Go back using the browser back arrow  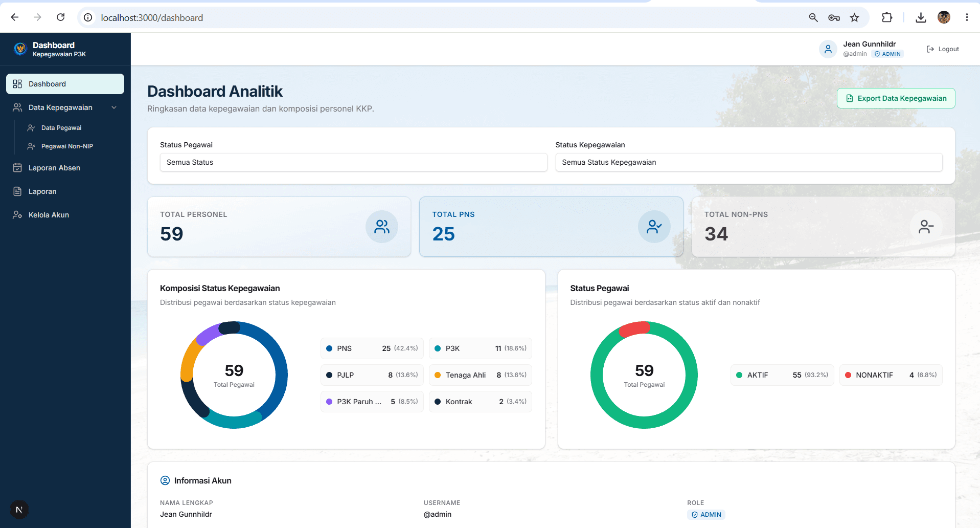15,17
